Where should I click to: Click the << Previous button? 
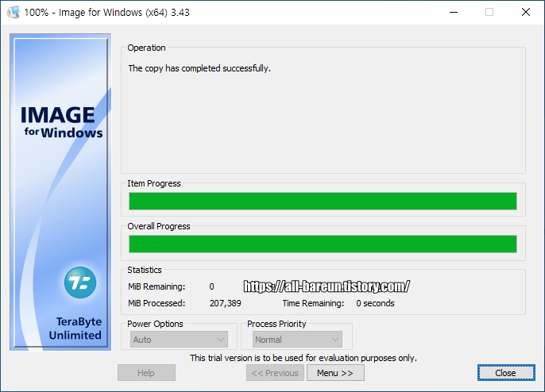pos(275,372)
